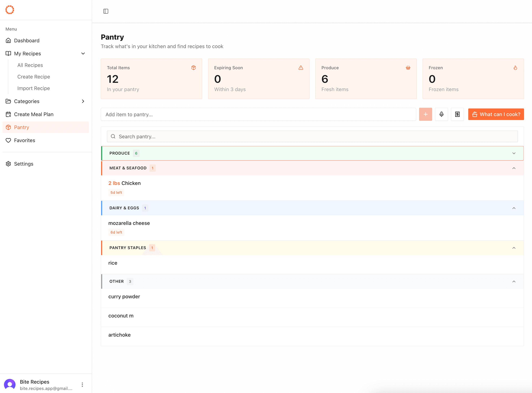532x393 pixels.
Task: Collapse the MEAT & SEAFOOD section
Action: (x=514, y=168)
